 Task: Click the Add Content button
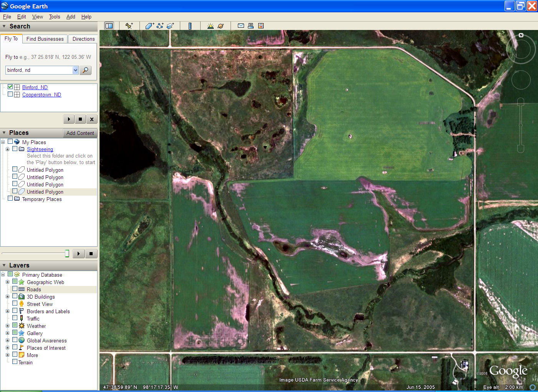(80, 133)
